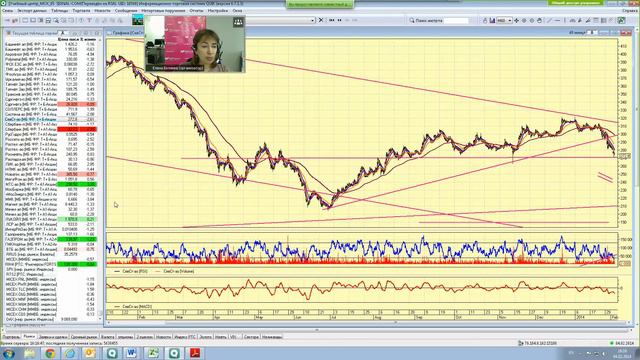Switch to the Заявки и сделки tab
Screen dimensions: 640x360
53,337
